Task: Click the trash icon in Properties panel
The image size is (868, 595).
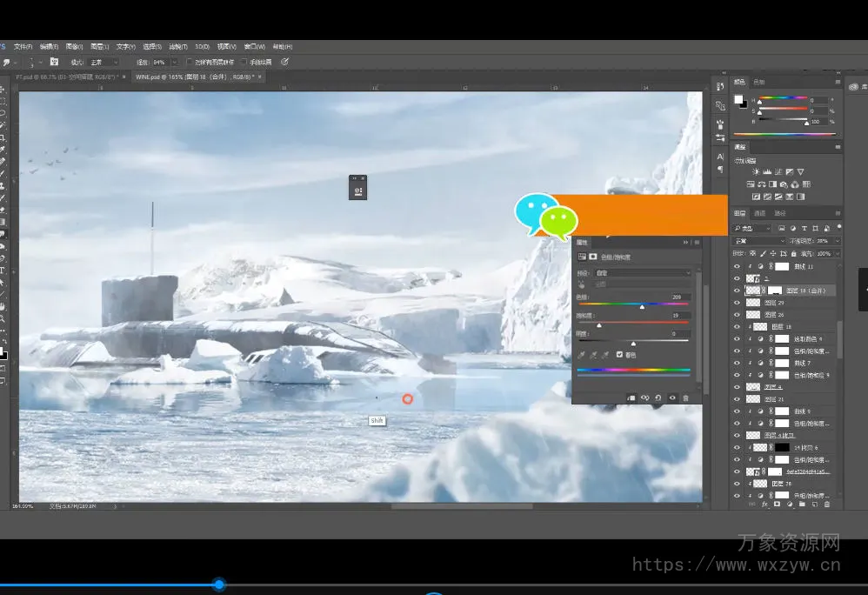Action: click(x=686, y=398)
